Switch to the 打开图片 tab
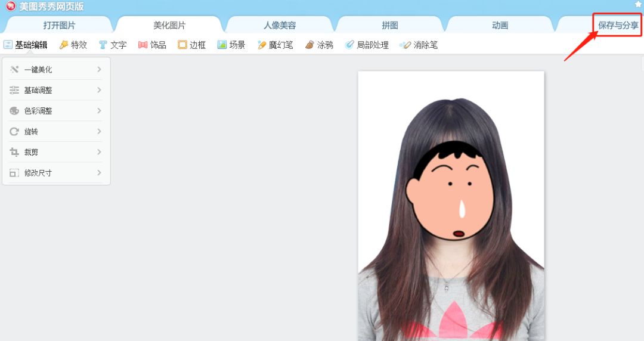Image resolution: width=644 pixels, height=341 pixels. pyautogui.click(x=59, y=25)
